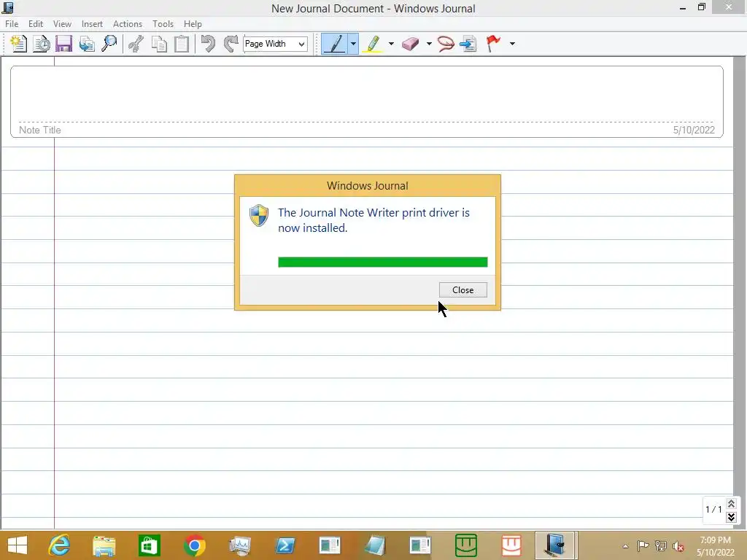Image resolution: width=747 pixels, height=560 pixels.
Task: Click the Paste clipboard icon
Action: coord(182,44)
